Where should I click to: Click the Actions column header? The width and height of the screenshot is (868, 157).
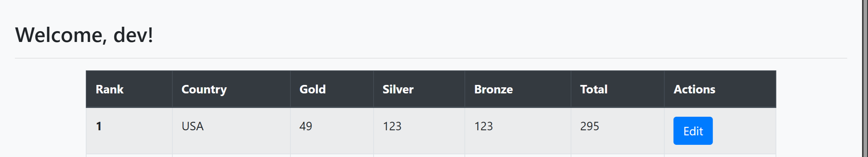pyautogui.click(x=694, y=89)
